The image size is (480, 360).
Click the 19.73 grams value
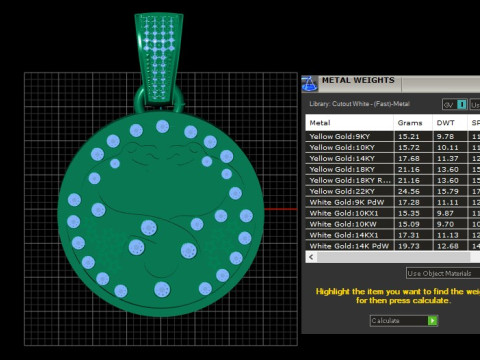[x=409, y=246]
